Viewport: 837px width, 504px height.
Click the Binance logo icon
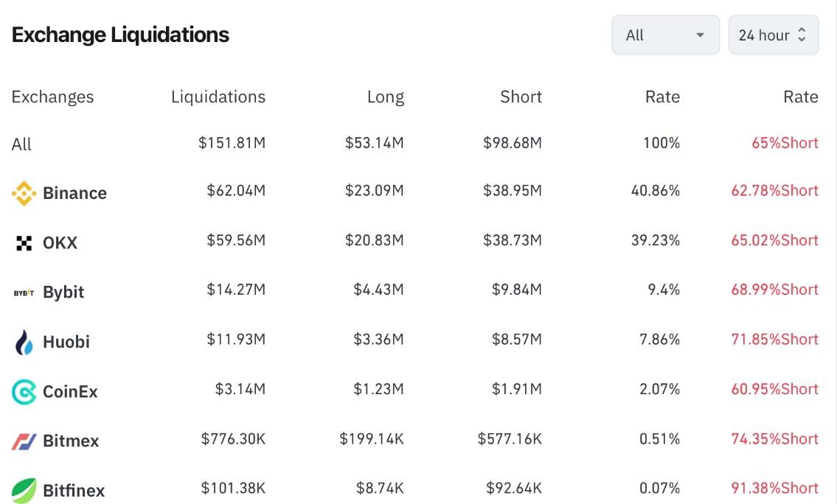point(24,194)
